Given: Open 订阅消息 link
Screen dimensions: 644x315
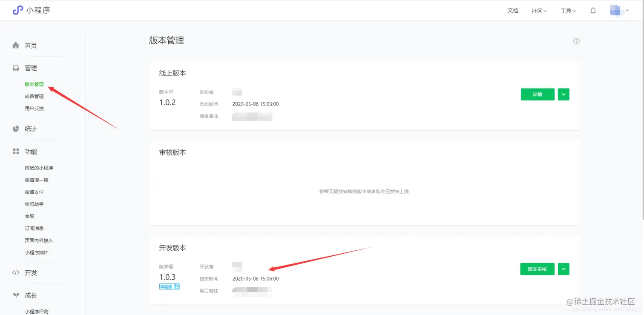Looking at the screenshot, I should point(34,228).
